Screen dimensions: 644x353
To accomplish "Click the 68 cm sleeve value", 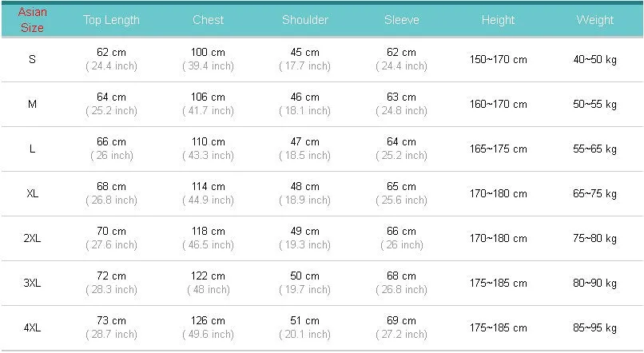I will pyautogui.click(x=401, y=276).
